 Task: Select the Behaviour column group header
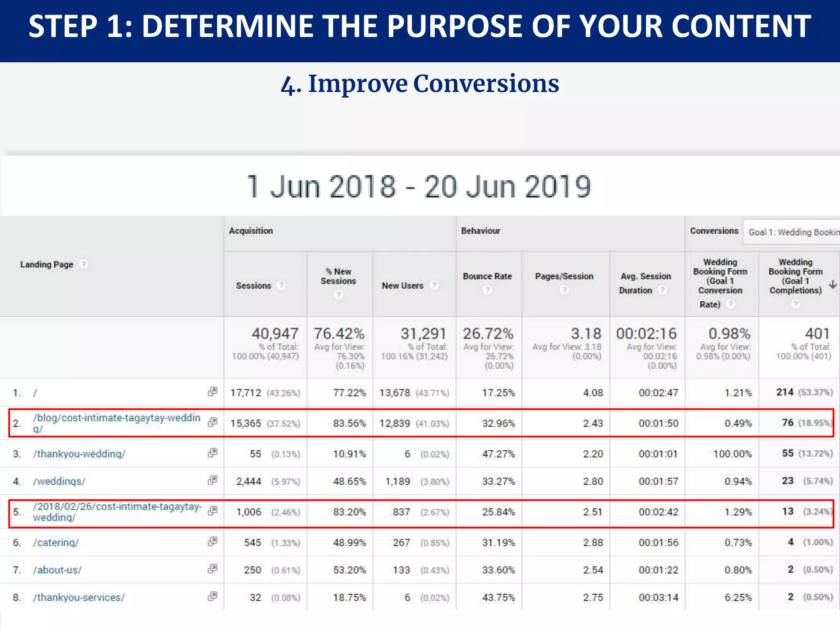480,231
